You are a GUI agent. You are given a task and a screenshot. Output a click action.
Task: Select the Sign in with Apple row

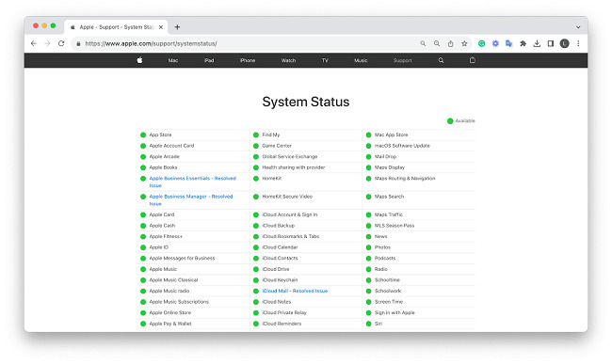[419, 313]
